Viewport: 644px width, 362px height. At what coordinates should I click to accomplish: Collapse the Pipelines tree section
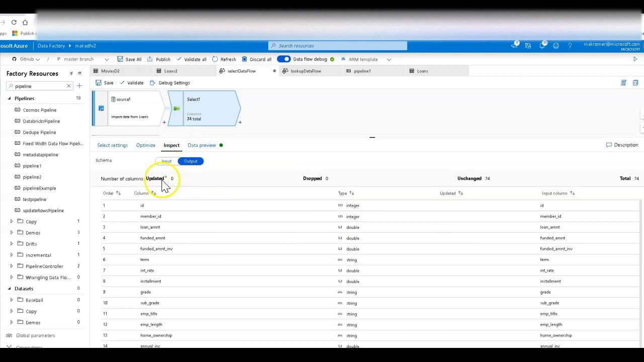pyautogui.click(x=9, y=99)
